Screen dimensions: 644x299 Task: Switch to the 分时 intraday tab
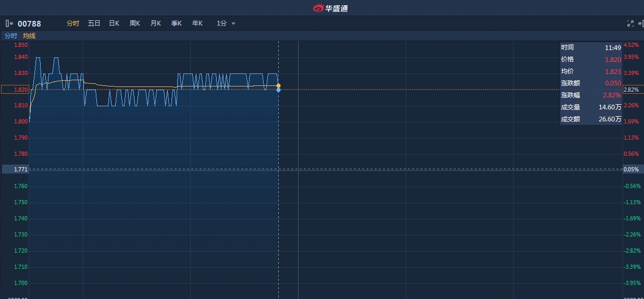point(73,23)
